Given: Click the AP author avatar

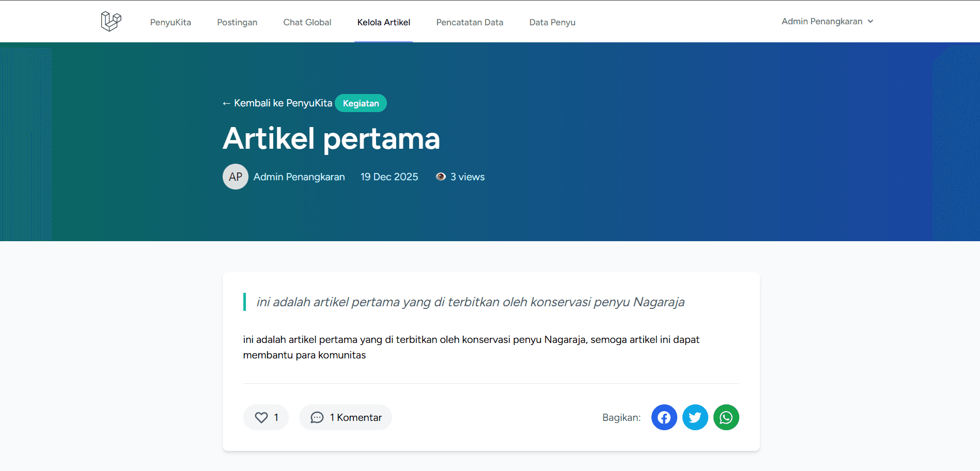Looking at the screenshot, I should click(x=235, y=176).
